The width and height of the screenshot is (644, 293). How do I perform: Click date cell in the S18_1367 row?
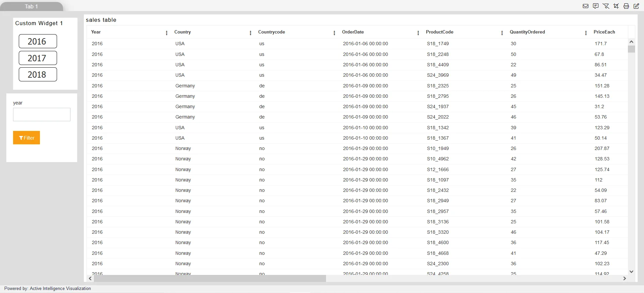365,138
